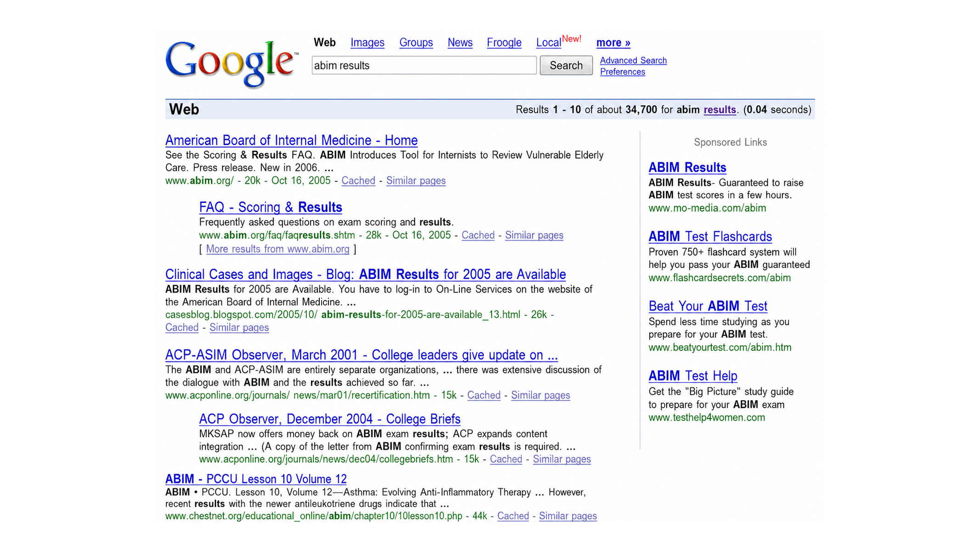Click 'More results from www.abim.org'

pos(278,249)
